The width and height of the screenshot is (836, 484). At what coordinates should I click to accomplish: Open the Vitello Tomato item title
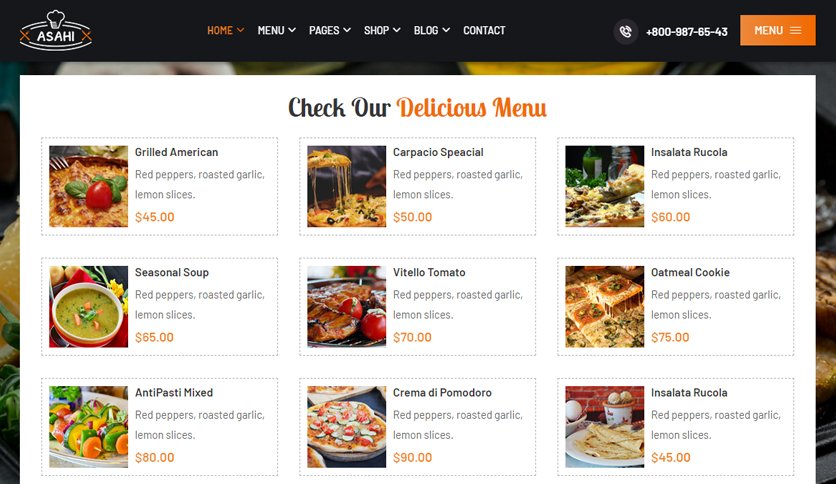pyautogui.click(x=429, y=272)
